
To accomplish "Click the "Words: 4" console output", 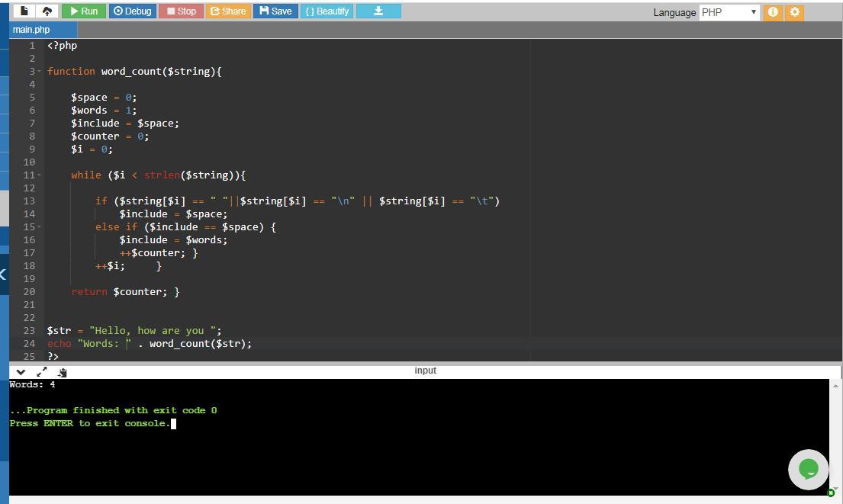I will point(32,385).
